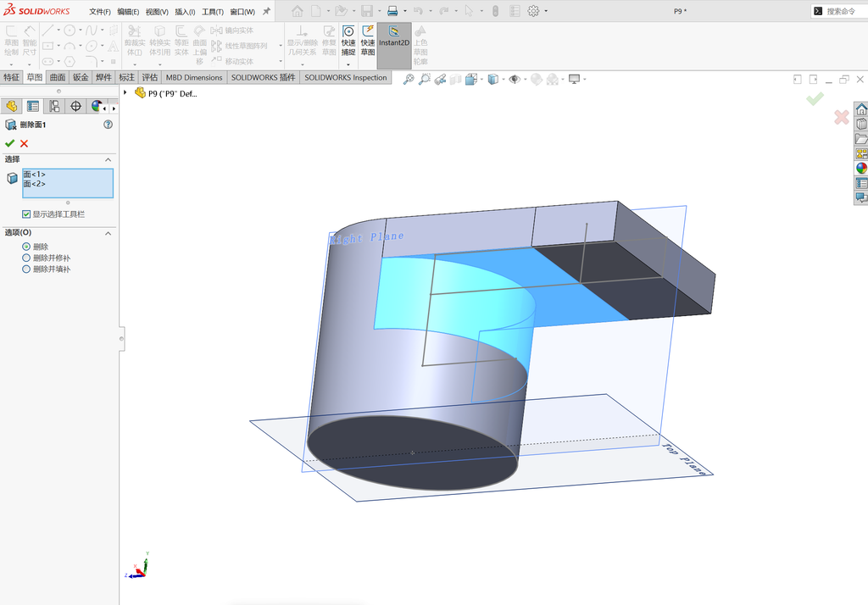Screen dimensions: 868x605
Task: Click the Previous View icon
Action: [440, 79]
